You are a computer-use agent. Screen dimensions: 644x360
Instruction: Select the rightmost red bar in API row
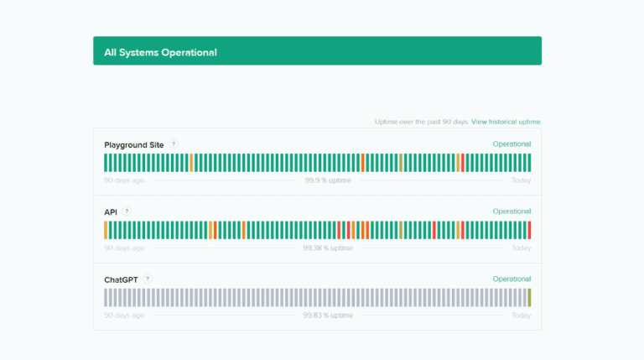[x=529, y=230]
